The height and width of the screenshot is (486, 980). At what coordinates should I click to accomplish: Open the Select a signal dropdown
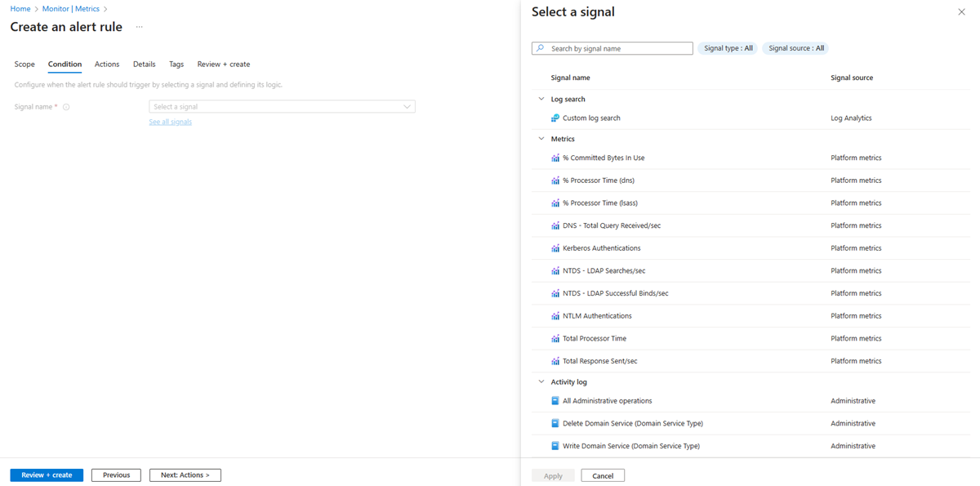pyautogui.click(x=282, y=107)
